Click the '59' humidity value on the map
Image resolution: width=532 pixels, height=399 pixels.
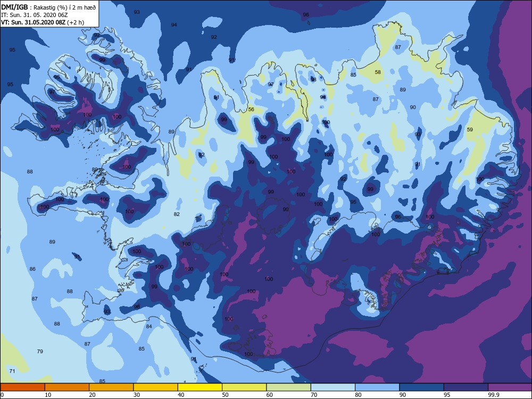[470, 130]
